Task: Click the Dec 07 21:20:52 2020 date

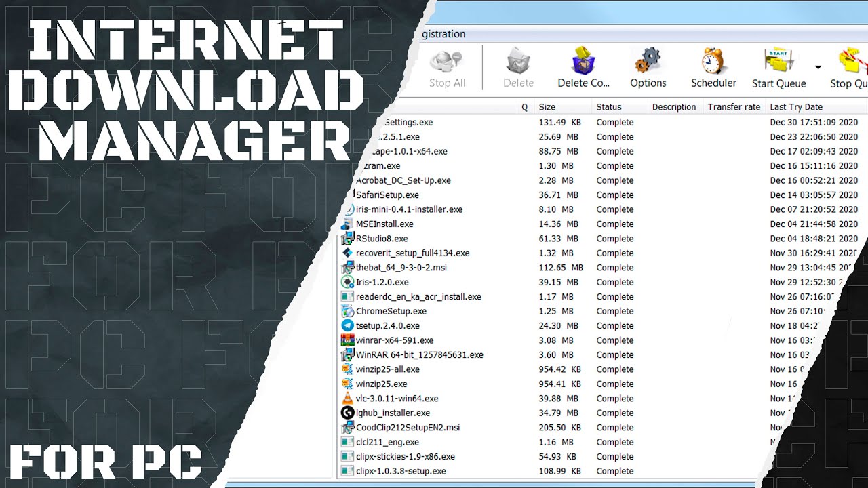Action: 814,209
